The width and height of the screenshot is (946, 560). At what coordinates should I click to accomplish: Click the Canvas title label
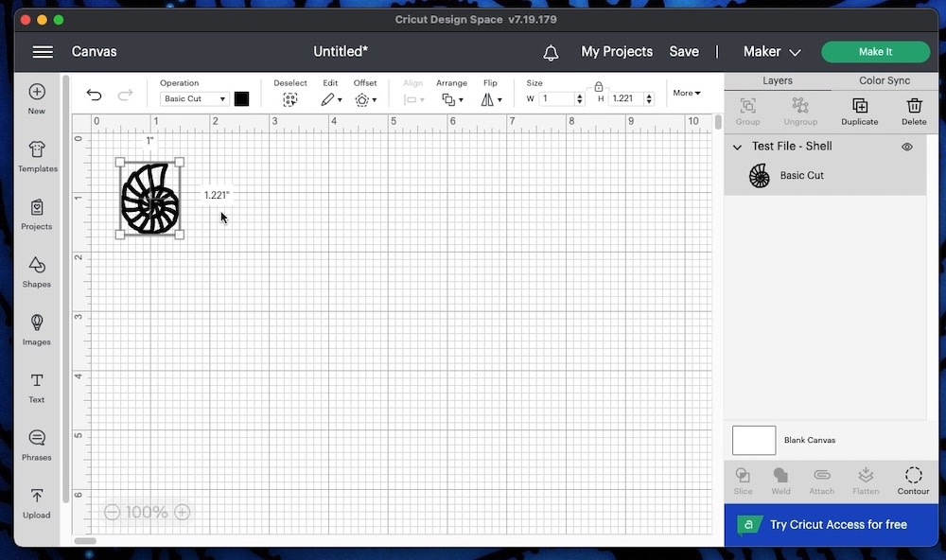94,52
